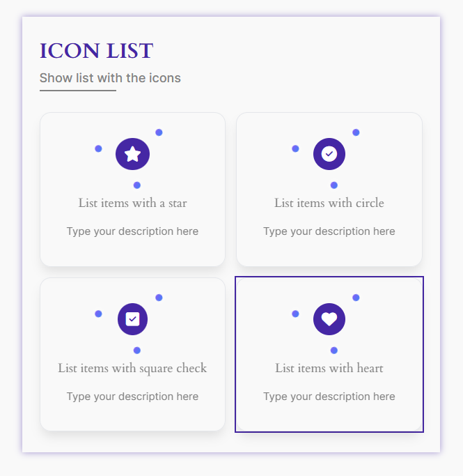Click the square check icon
This screenshot has width=463, height=476.
coord(132,319)
